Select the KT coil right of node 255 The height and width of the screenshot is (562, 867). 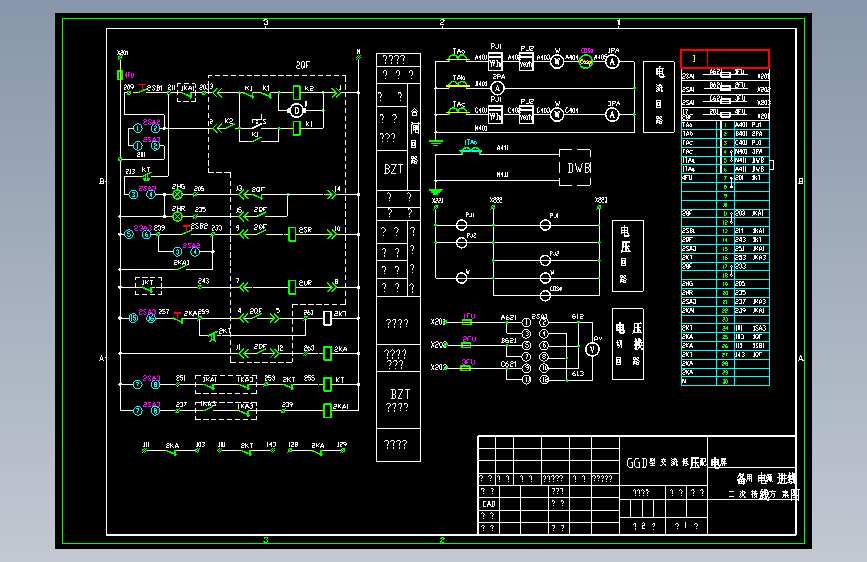327,384
